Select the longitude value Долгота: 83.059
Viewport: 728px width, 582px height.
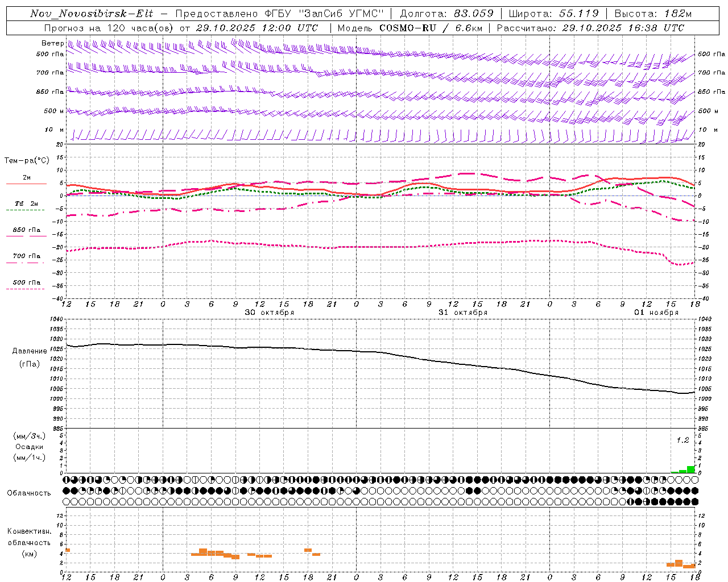(447, 14)
